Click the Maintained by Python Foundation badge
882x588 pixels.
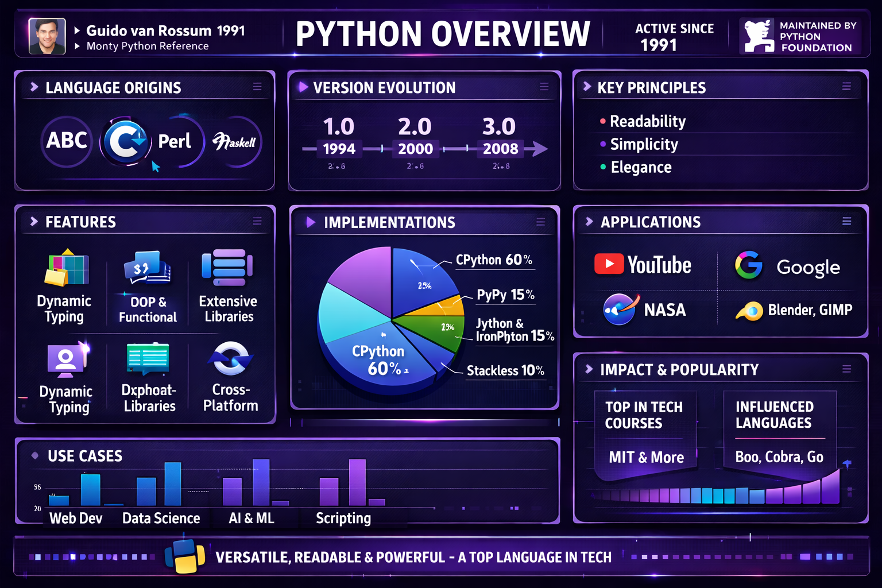[800, 36]
